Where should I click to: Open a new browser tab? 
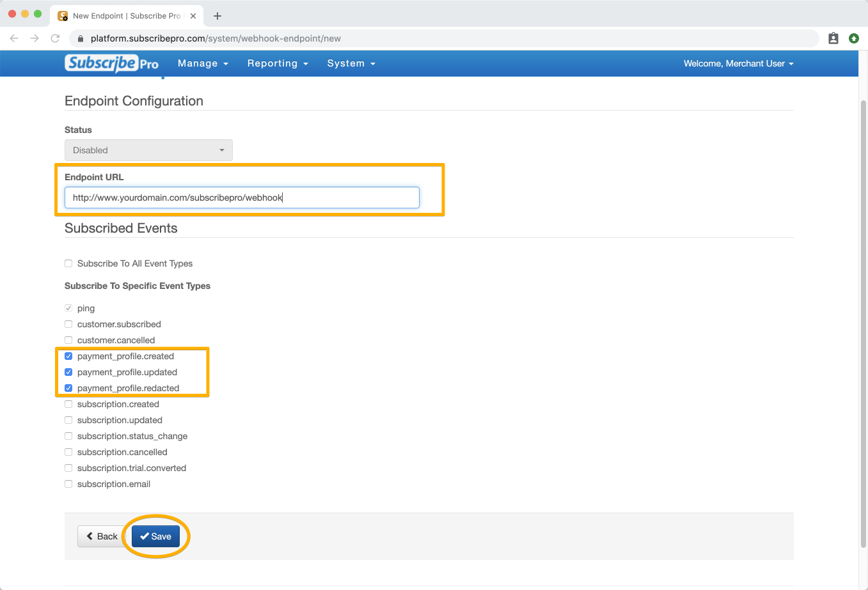coord(217,16)
